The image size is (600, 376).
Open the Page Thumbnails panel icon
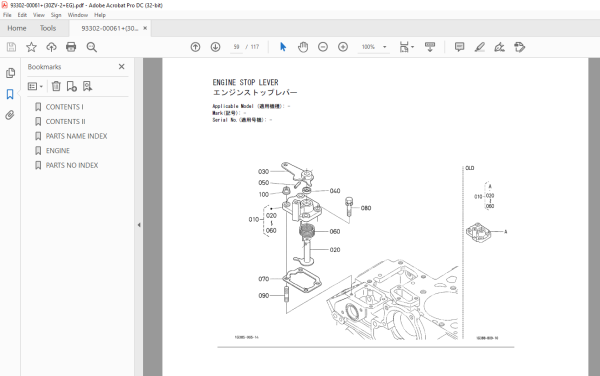[10, 73]
